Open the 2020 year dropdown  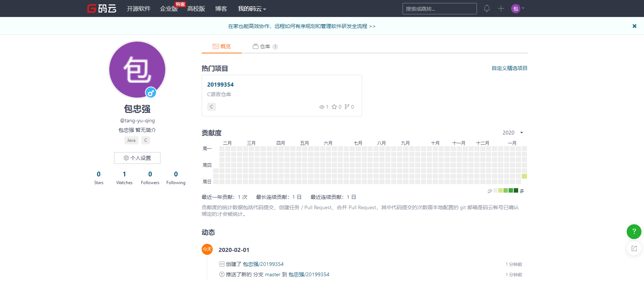[x=513, y=133]
